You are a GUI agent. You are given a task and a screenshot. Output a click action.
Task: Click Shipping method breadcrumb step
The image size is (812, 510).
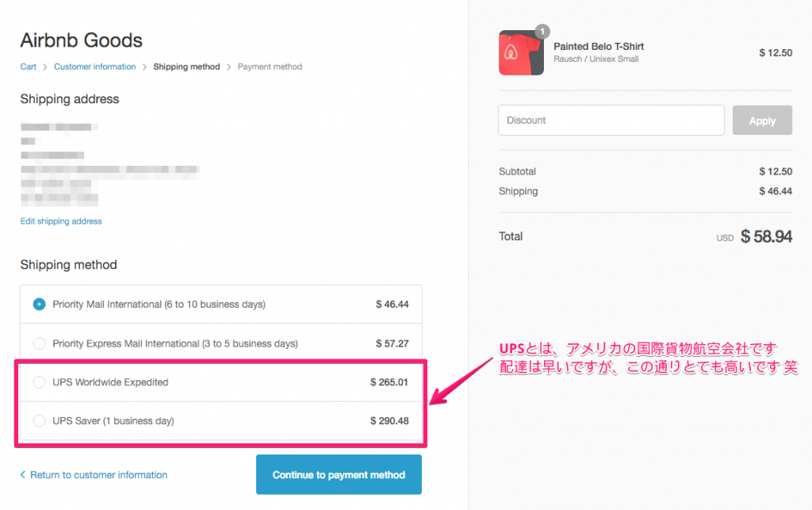point(186,67)
